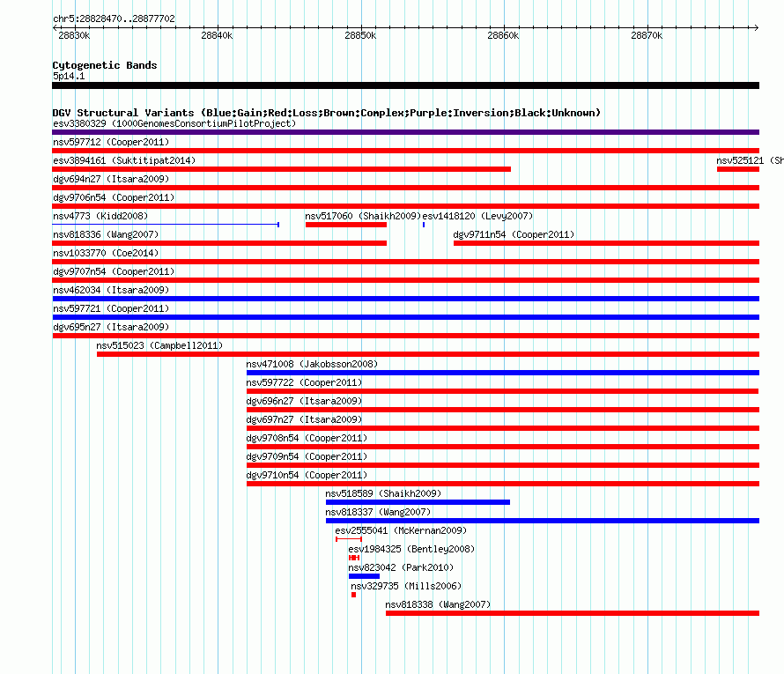This screenshot has height=674, width=784.
Task: Select dgv9708n54 (Cooper2011) label
Action: point(307,438)
